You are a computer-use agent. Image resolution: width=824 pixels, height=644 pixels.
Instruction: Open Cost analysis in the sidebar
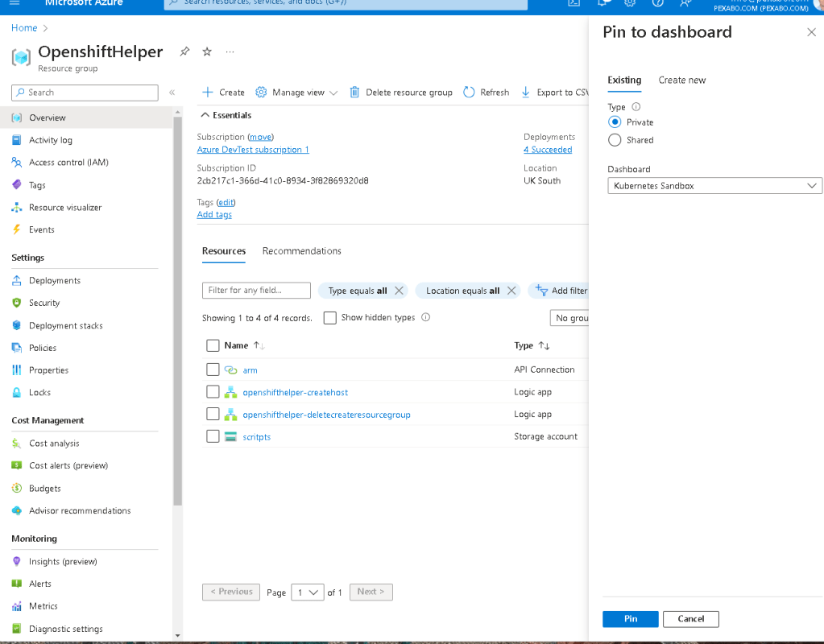54,444
